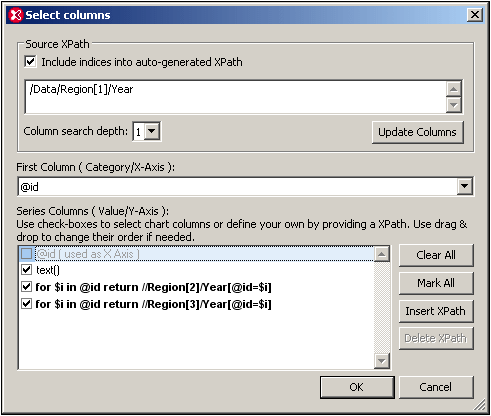Viewport: 491px width, 416px height.
Task: Click the Mark All button
Action: tap(436, 283)
